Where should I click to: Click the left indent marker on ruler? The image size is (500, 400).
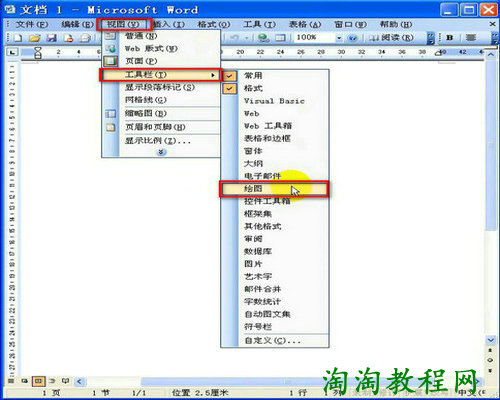tap(38, 53)
